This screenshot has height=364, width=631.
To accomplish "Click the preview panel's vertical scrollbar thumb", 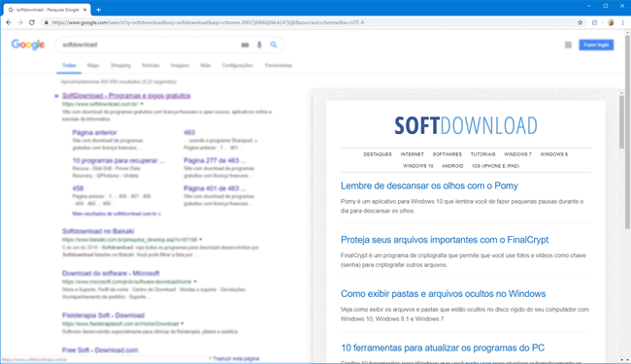I will point(621,122).
